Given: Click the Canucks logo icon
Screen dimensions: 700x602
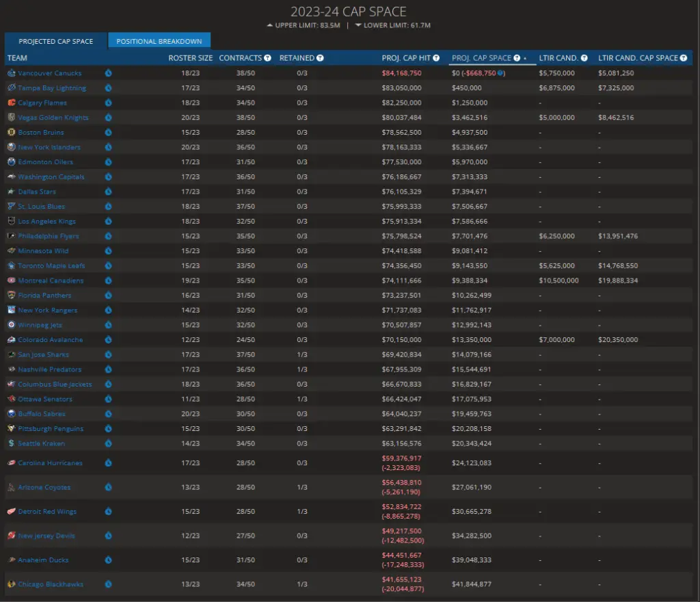Looking at the screenshot, I should [x=12, y=73].
